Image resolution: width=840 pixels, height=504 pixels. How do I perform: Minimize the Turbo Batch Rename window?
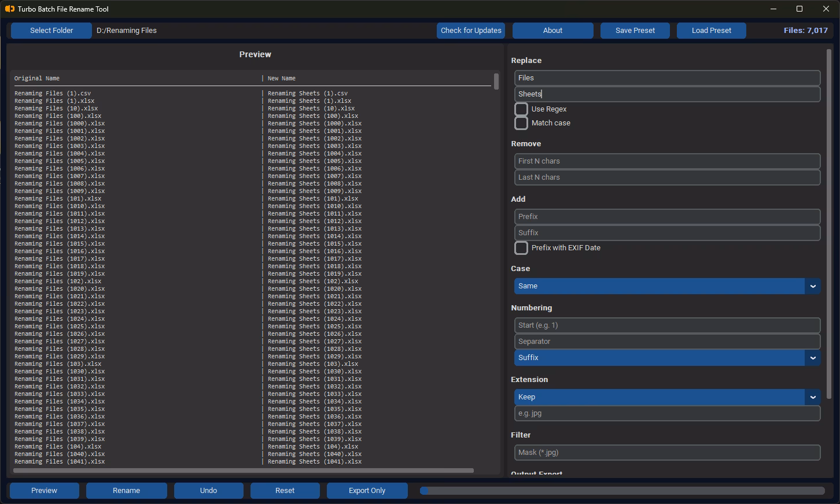[x=774, y=9]
